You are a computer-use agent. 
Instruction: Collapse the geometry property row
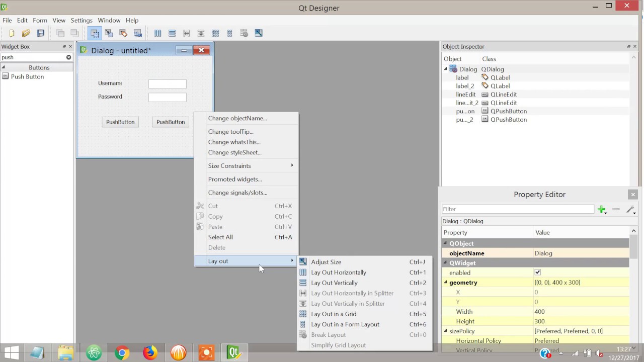click(x=445, y=283)
